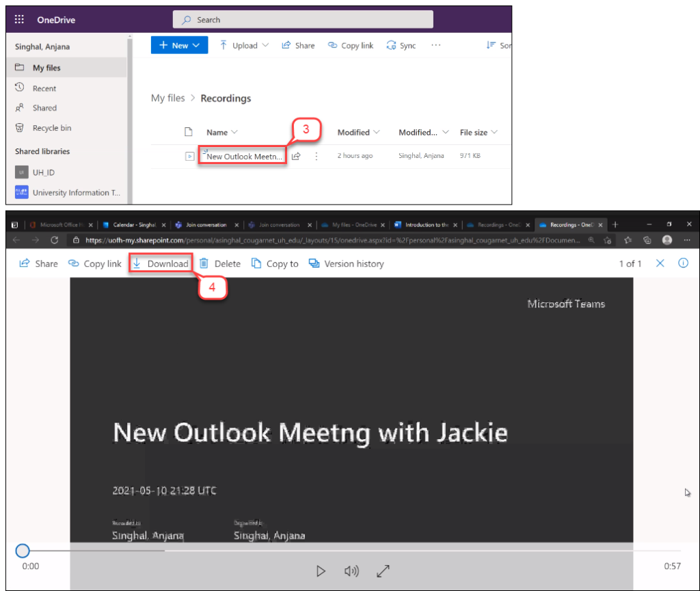The height and width of the screenshot is (591, 700).
Task: Click the video progress slider handle
Action: point(23,551)
